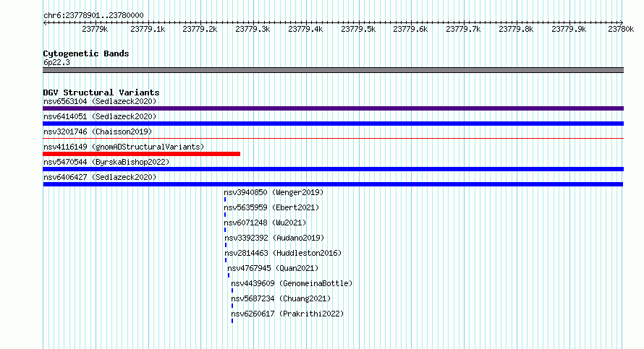The width and height of the screenshot is (644, 349).
Task: Click the nsv4767945 (Quan2021) label
Action: pos(273,268)
